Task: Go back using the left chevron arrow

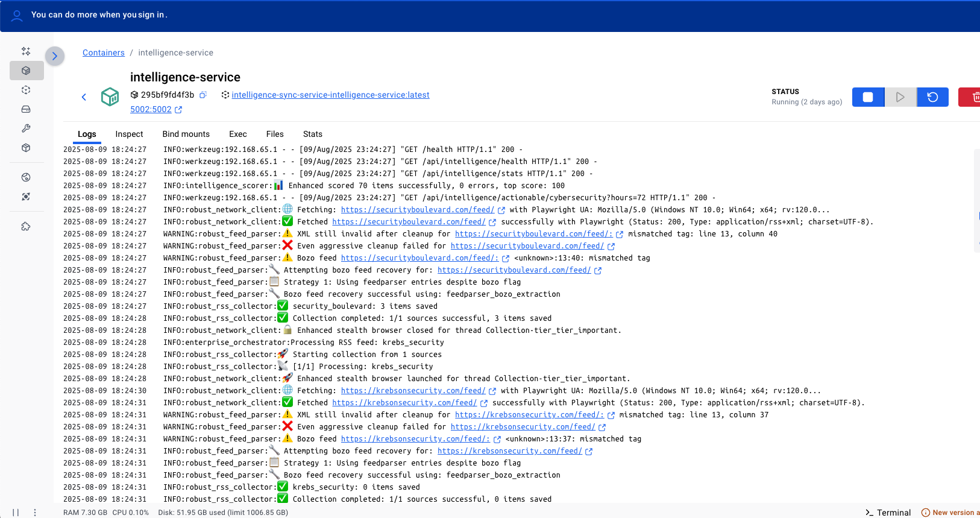Action: coord(84,97)
